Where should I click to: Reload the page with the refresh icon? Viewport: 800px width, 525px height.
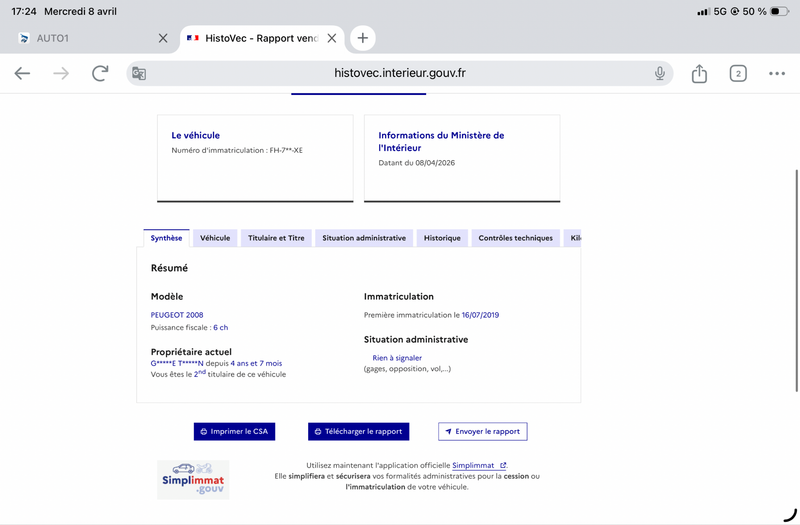coord(100,73)
